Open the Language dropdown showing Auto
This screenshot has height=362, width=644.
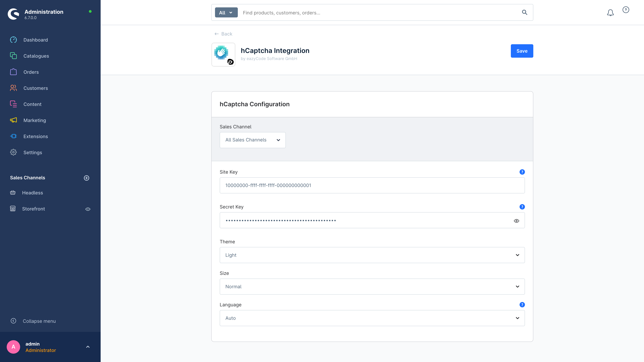[x=372, y=318]
